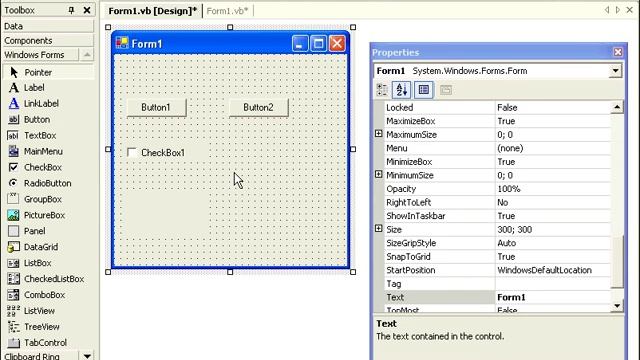The width and height of the screenshot is (640, 360).
Task: Select the Tag property value field
Action: [x=553, y=284]
